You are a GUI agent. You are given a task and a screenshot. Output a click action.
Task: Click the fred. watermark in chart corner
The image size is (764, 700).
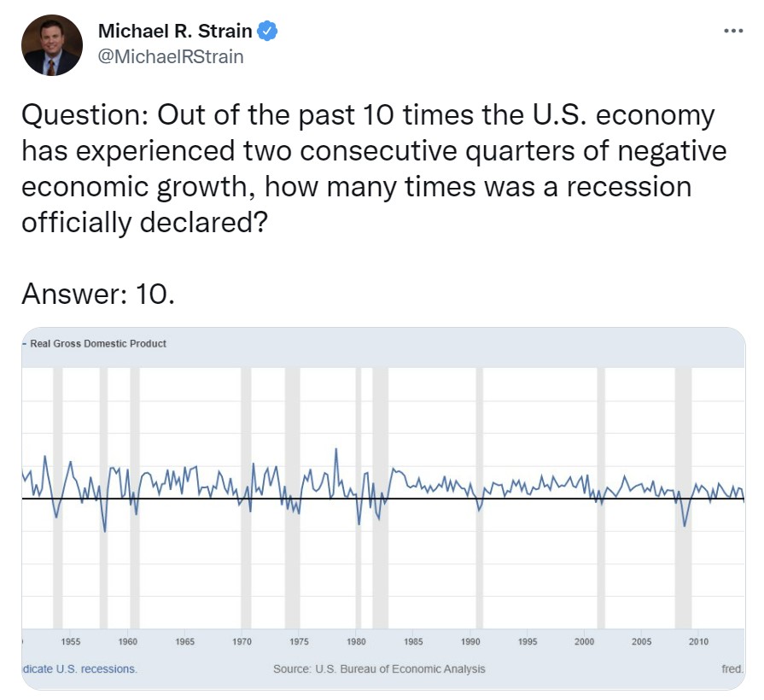pyautogui.click(x=732, y=668)
